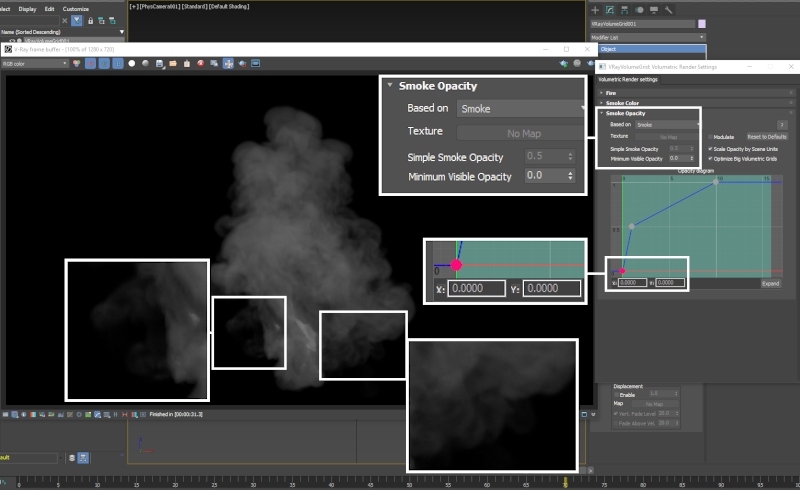Enable the Modulate checkbox
800x490 pixels.
point(710,136)
